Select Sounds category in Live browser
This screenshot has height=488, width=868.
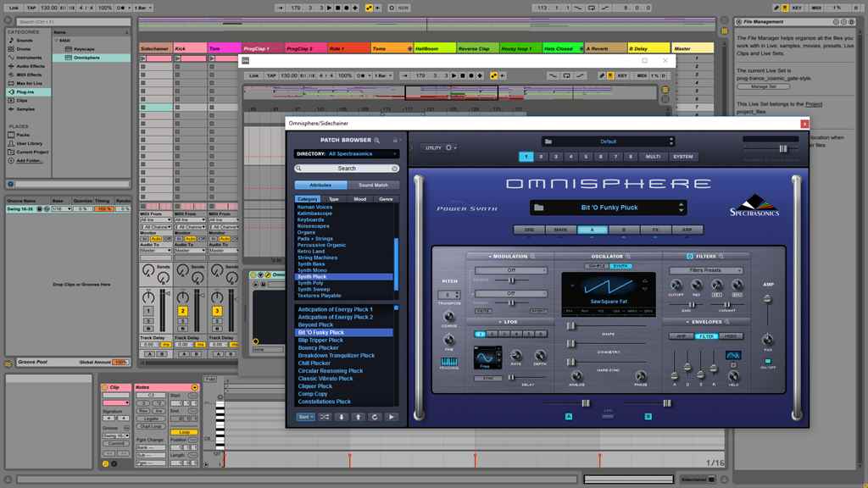click(x=25, y=41)
